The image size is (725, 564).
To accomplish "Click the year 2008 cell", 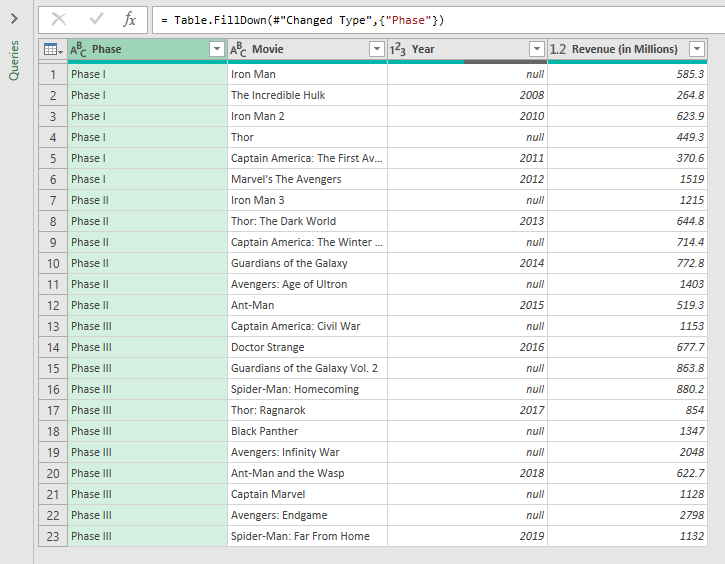I will pyautogui.click(x=467, y=95).
